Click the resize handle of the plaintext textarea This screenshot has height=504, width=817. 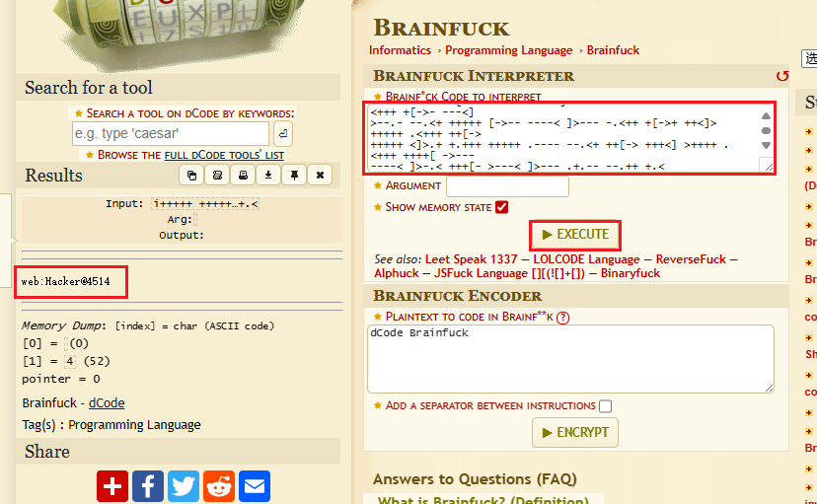[x=769, y=388]
